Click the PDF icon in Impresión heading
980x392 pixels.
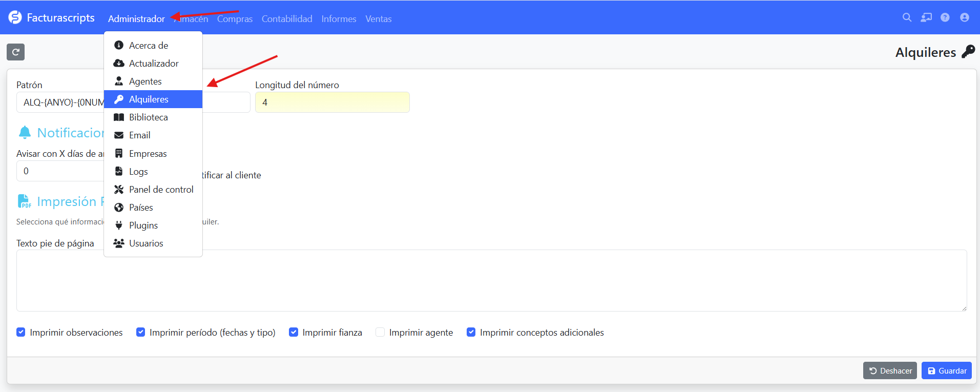(24, 201)
